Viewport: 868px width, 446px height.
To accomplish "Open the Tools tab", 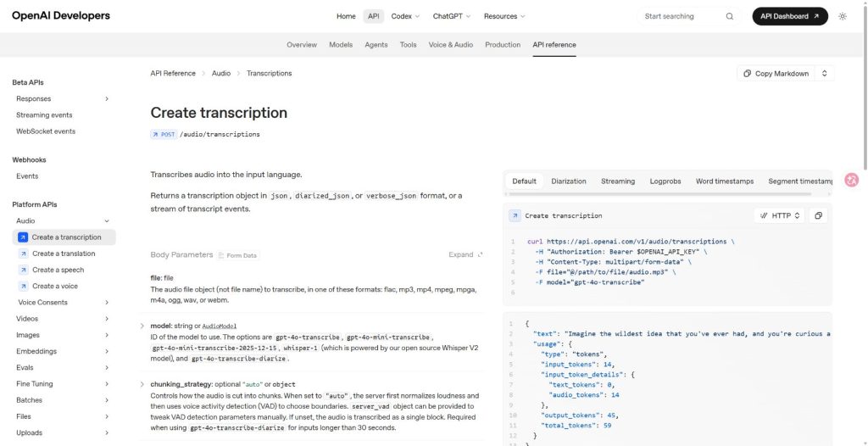I will click(x=408, y=45).
